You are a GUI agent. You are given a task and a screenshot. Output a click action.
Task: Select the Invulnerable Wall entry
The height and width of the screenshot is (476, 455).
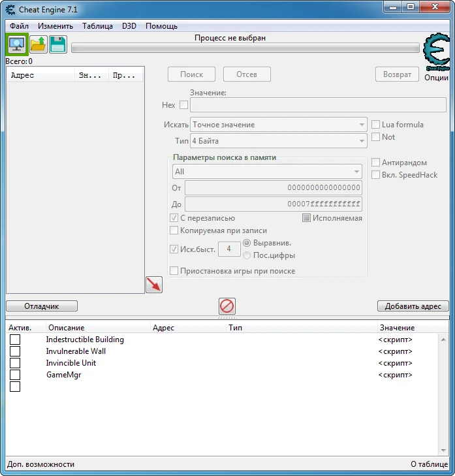[76, 351]
